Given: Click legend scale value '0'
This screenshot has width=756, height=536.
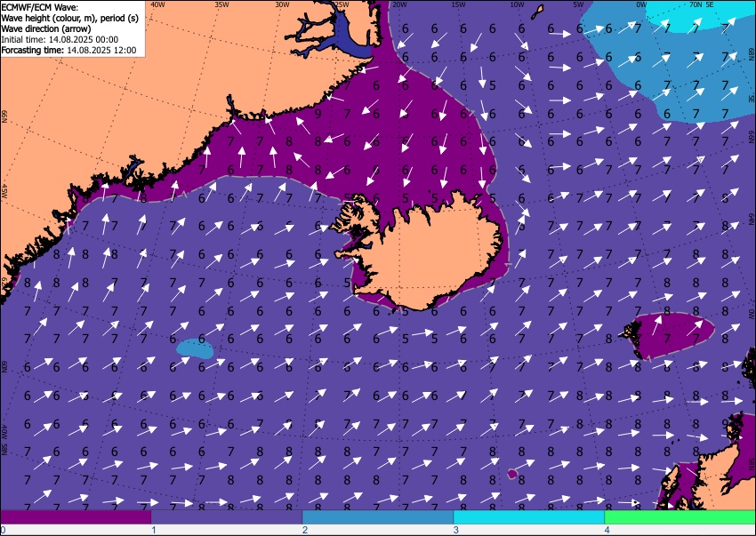Looking at the screenshot, I should [x=3, y=530].
